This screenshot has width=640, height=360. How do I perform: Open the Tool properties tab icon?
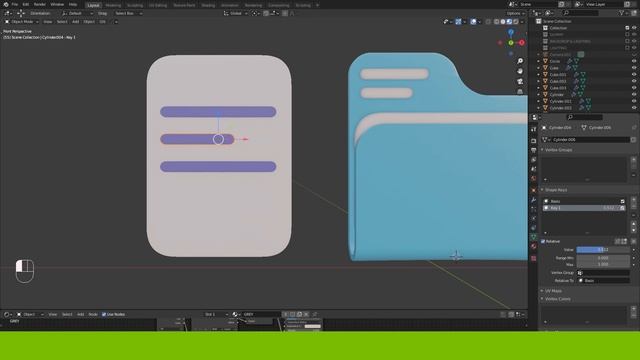(x=533, y=129)
